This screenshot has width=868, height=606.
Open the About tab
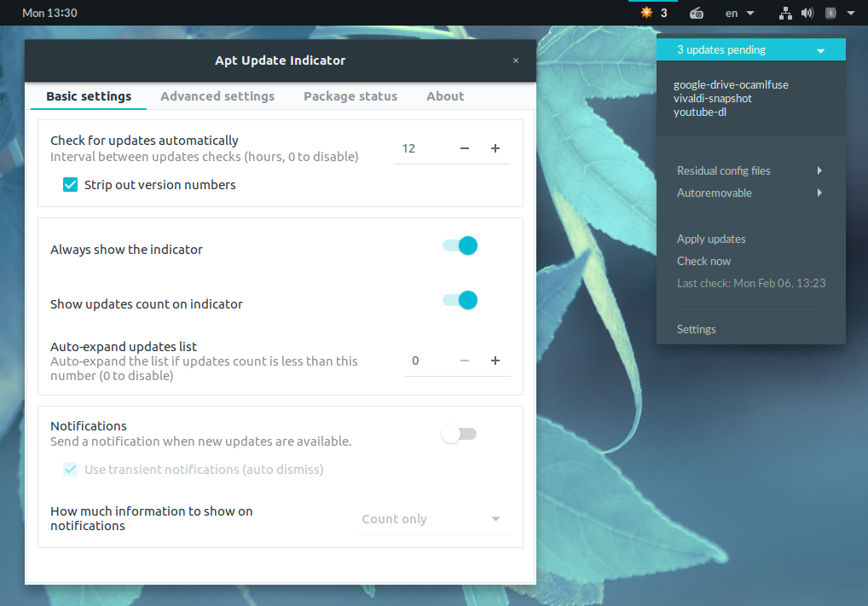point(445,96)
